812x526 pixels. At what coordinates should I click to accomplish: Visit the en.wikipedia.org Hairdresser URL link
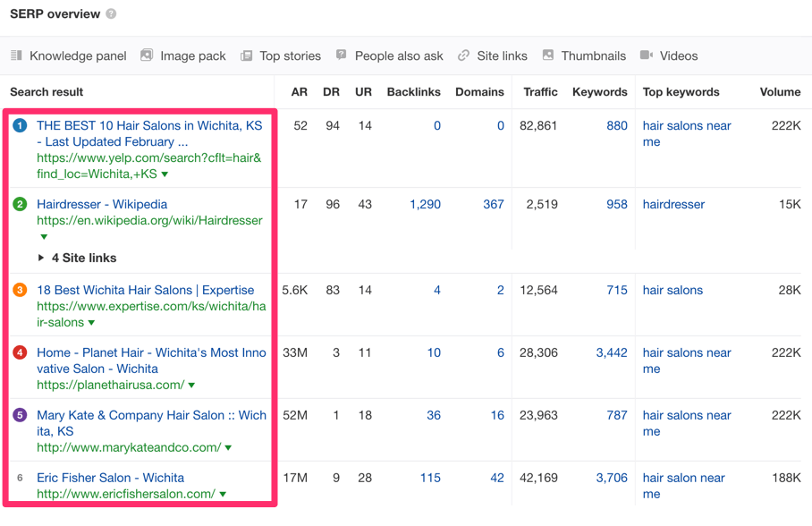pyautogui.click(x=149, y=221)
